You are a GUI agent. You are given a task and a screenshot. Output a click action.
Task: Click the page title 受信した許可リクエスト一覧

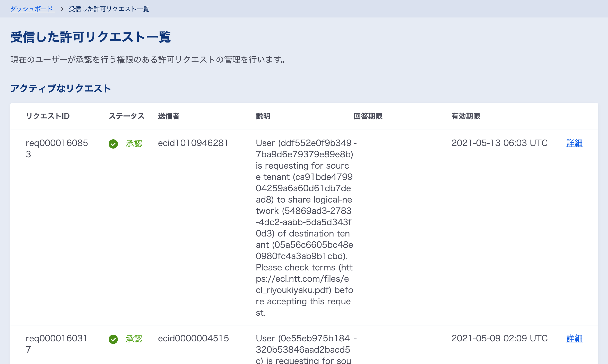tap(90, 37)
